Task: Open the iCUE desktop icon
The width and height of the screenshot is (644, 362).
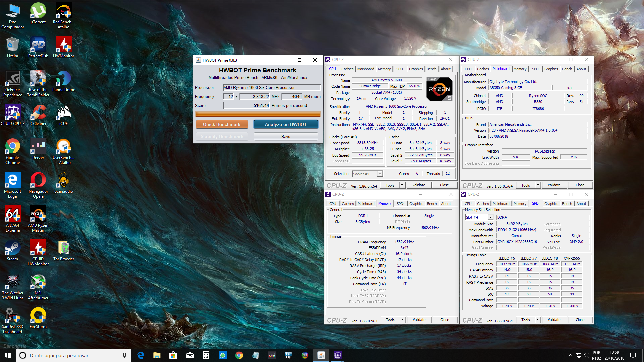Action: pos(63,115)
